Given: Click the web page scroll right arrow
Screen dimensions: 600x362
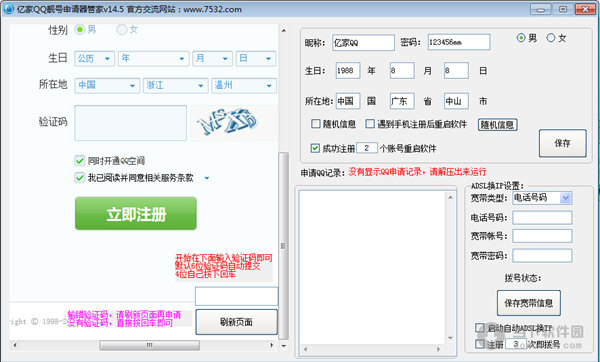Looking at the screenshot, I should tap(272, 345).
